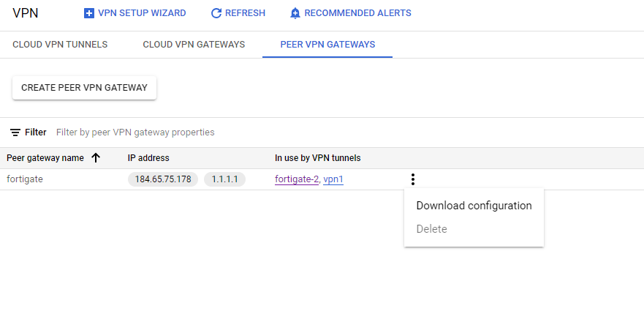Open the three-dot actions menu for fortigate
644x314 pixels.
pos(413,179)
